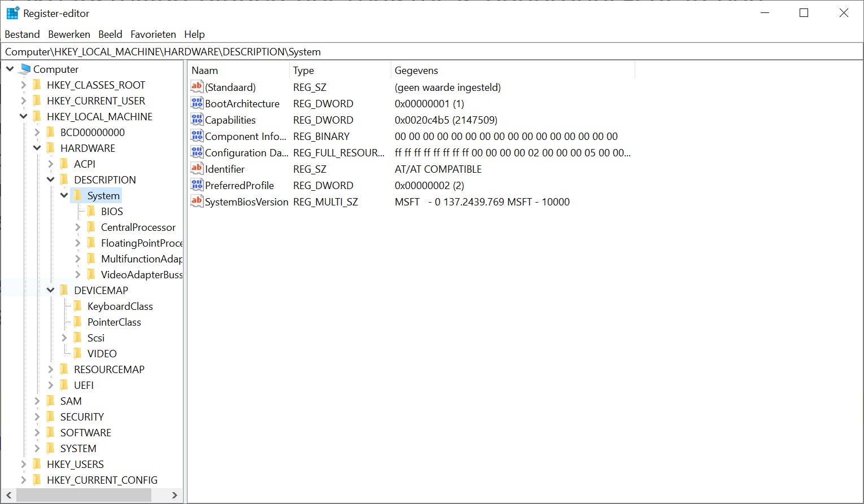The width and height of the screenshot is (864, 504).
Task: Select the Capabilities DWORD value icon
Action: point(197,120)
